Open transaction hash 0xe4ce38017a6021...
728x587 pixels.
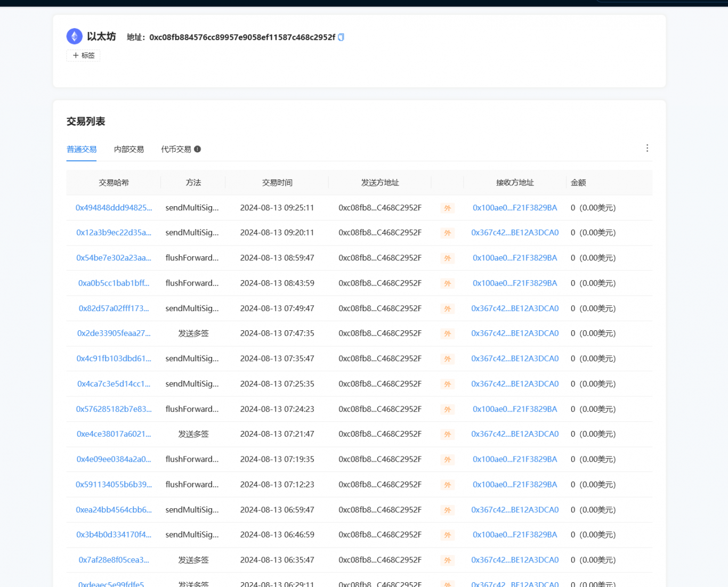(114, 434)
